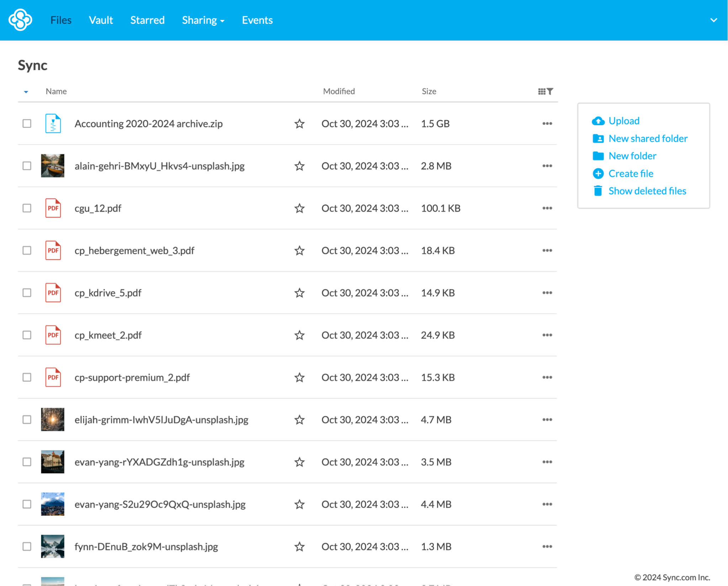The image size is (728, 586).
Task: Click the PDF icon of cp_hebergement_web_3.pdf
Action: (x=53, y=250)
